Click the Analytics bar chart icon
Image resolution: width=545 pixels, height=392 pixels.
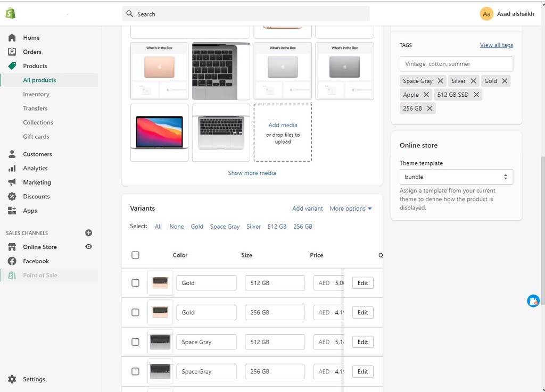[x=12, y=168]
